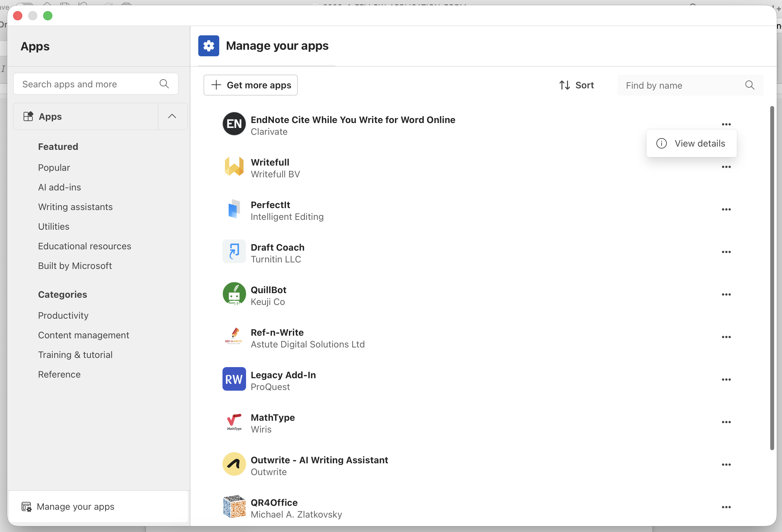Select View details menu entry
The width and height of the screenshot is (782, 532).
tap(691, 143)
